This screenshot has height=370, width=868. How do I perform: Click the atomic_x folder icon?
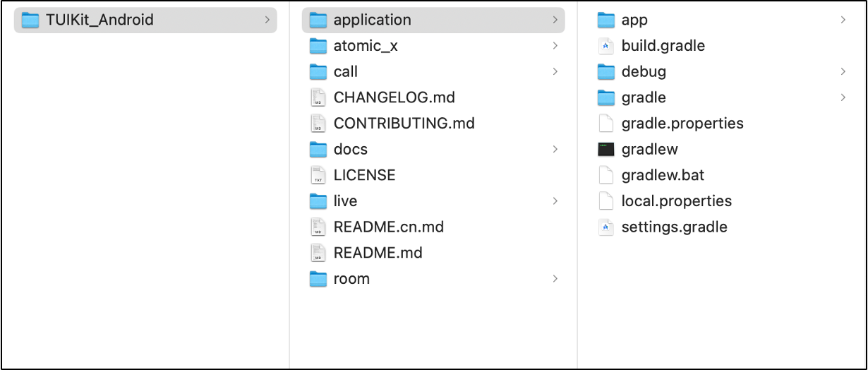tap(318, 46)
